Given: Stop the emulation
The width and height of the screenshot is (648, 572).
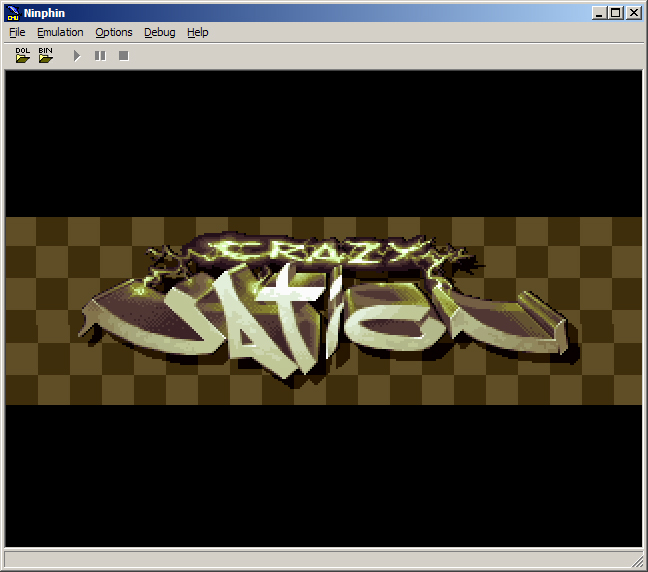Looking at the screenshot, I should coord(124,56).
